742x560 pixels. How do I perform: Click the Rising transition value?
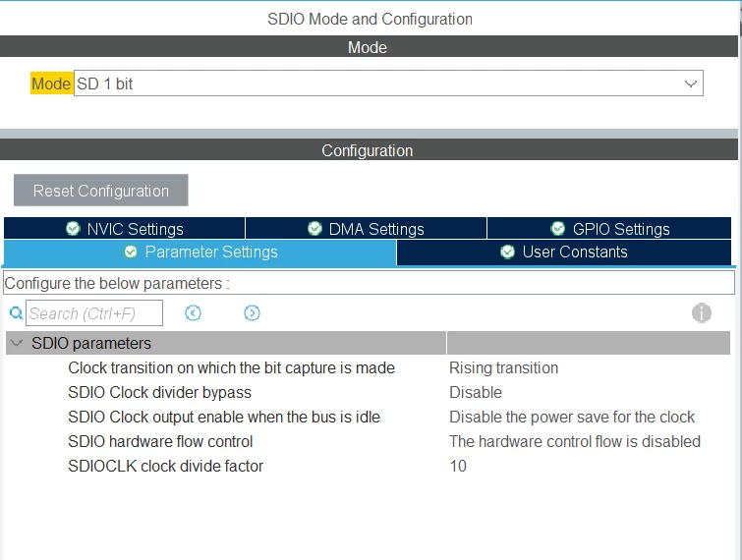(503, 368)
